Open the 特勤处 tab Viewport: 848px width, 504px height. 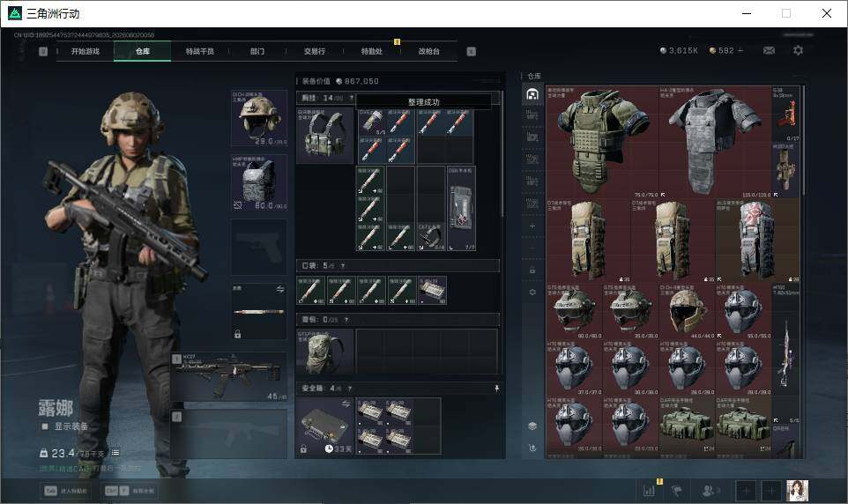[372, 51]
